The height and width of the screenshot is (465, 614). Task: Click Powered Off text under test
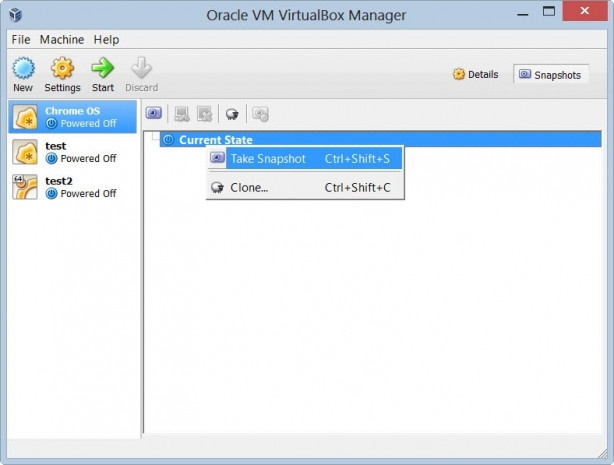coord(88,159)
